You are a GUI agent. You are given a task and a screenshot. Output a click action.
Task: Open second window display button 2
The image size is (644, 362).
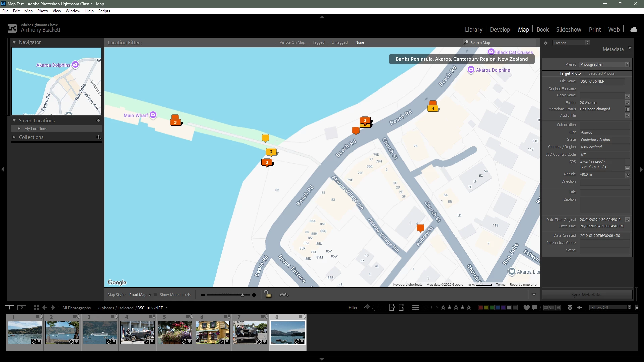(22, 308)
